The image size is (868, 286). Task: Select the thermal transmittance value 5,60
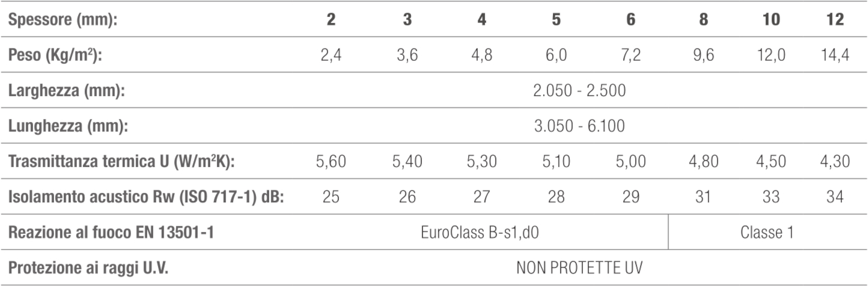332,162
